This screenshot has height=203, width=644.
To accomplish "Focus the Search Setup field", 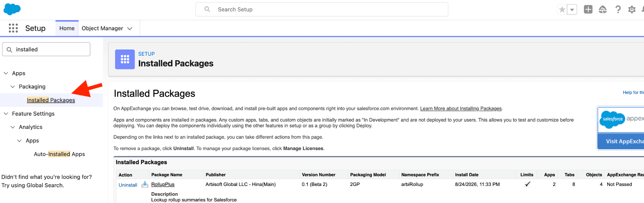I will (322, 9).
